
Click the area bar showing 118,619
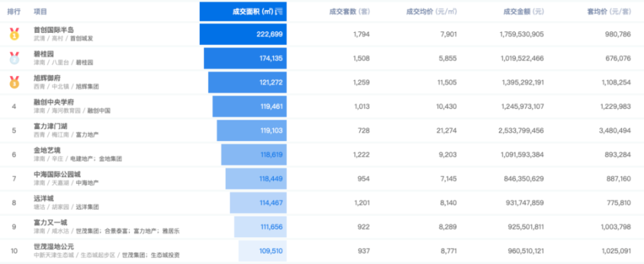coord(254,155)
